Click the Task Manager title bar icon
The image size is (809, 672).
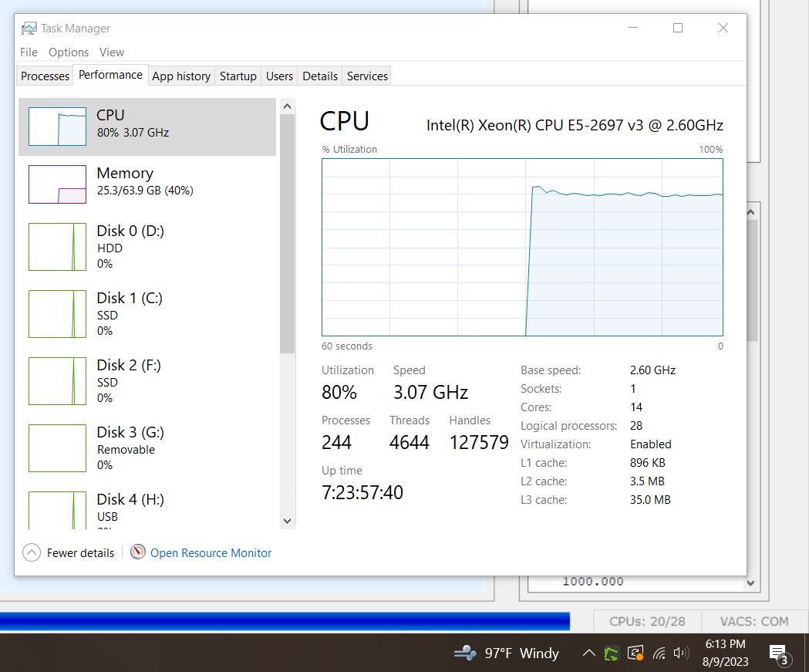pyautogui.click(x=29, y=29)
